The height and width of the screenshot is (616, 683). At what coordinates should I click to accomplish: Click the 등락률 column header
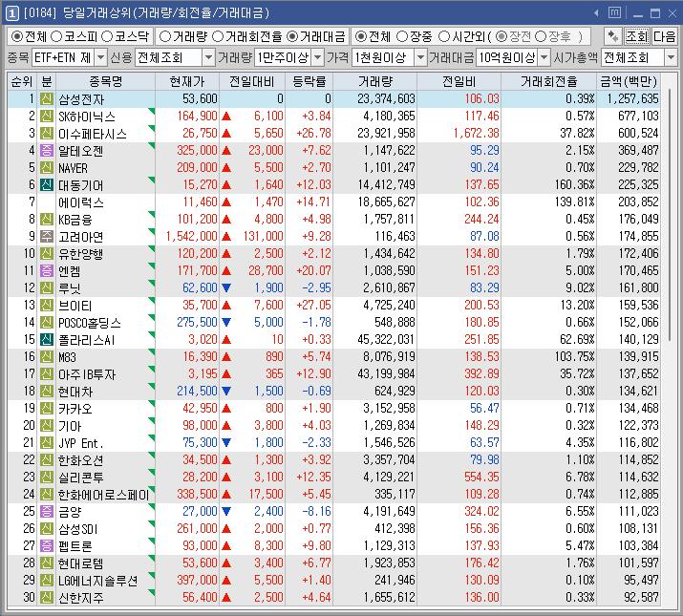point(309,81)
